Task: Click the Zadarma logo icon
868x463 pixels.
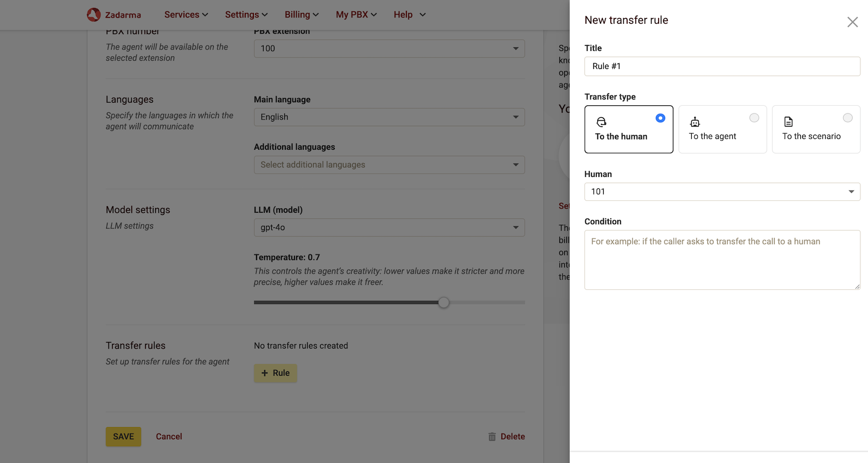Action: point(94,15)
